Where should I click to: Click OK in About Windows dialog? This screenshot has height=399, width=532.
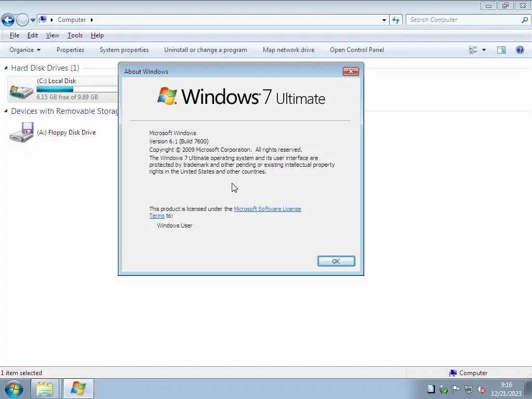[x=336, y=261]
